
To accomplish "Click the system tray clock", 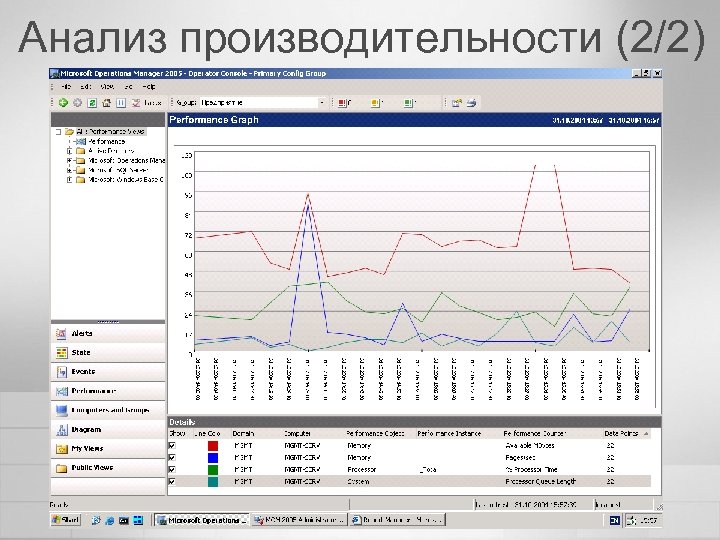I will pos(648,520).
